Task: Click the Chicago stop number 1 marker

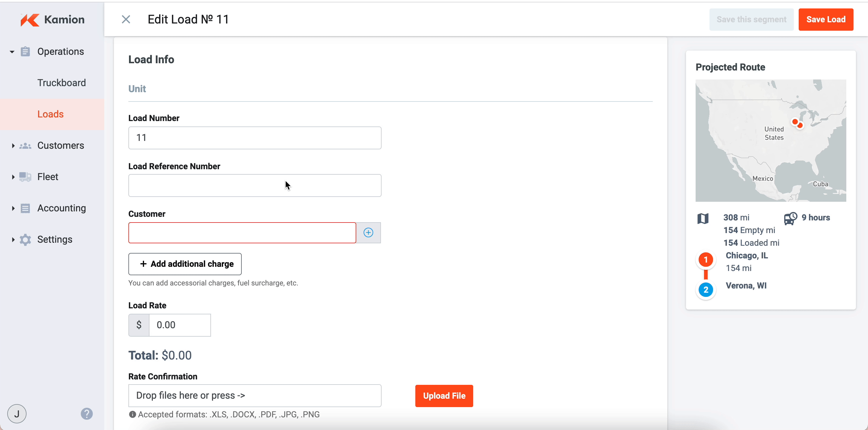Action: coord(706,260)
